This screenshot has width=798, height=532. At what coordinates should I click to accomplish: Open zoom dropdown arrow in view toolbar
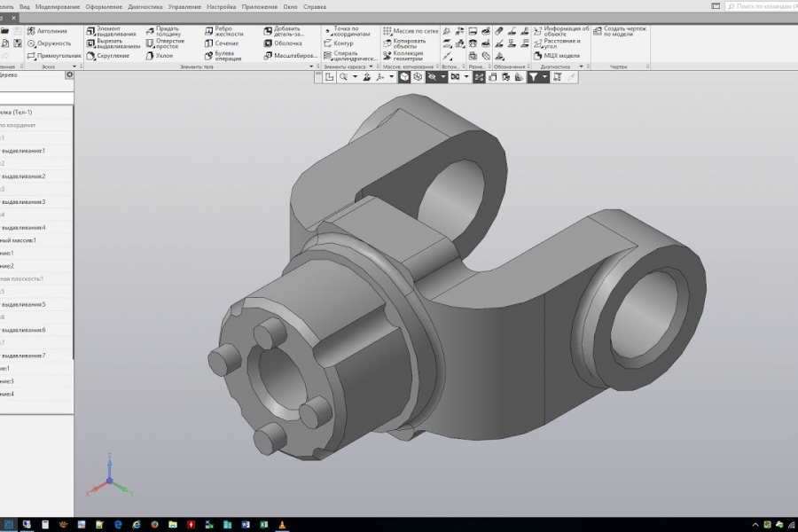tap(355, 77)
